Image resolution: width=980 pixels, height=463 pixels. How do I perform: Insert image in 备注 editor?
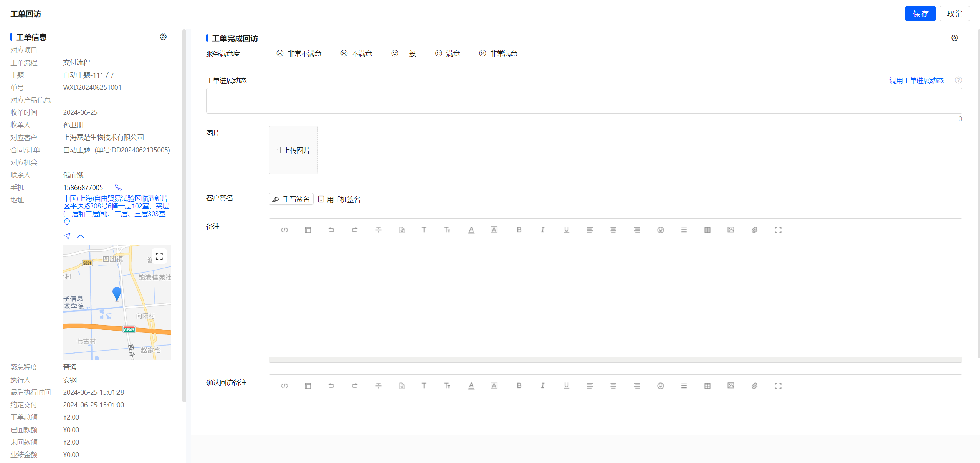[730, 230]
